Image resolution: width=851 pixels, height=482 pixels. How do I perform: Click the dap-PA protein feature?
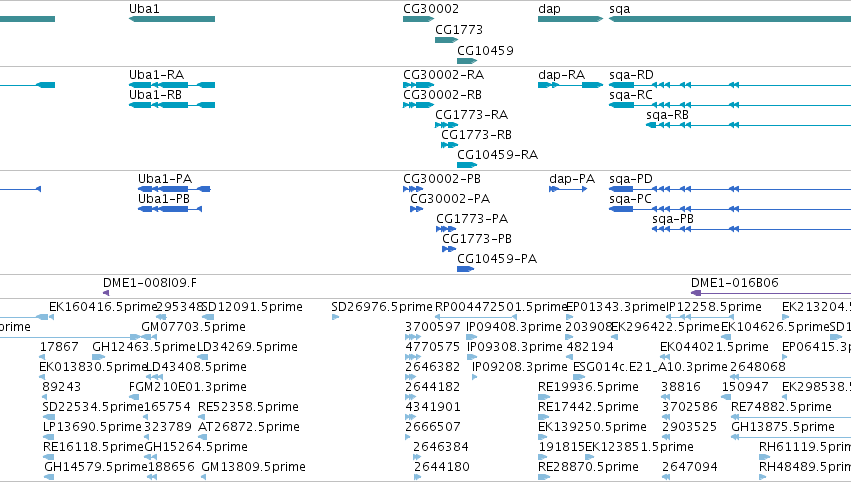click(568, 189)
